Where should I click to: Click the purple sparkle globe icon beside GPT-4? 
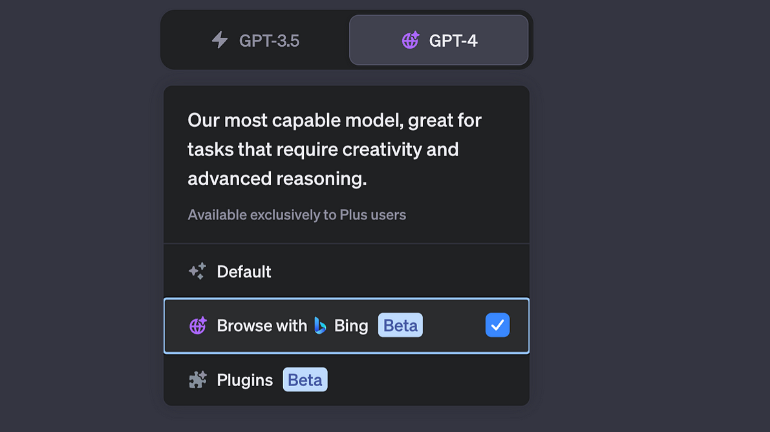pos(410,40)
